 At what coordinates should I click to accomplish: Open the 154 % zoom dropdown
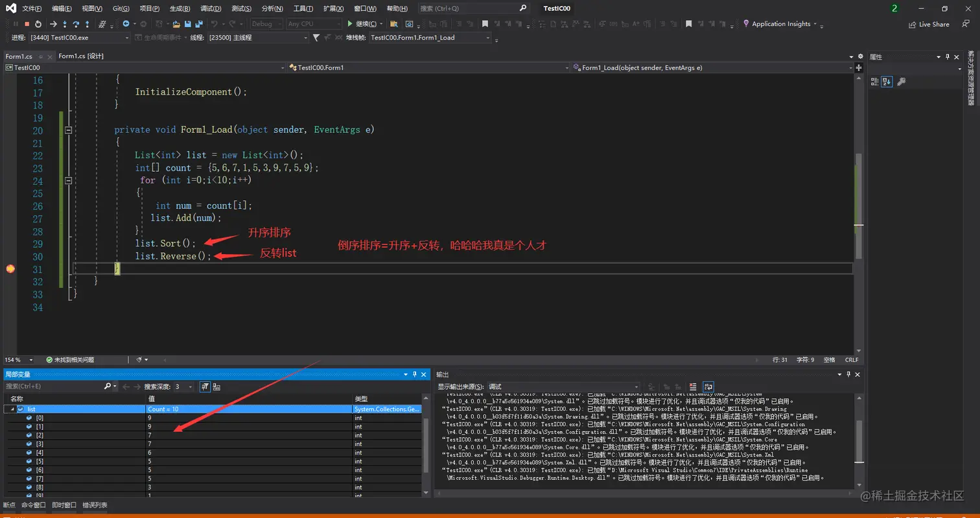pyautogui.click(x=19, y=359)
